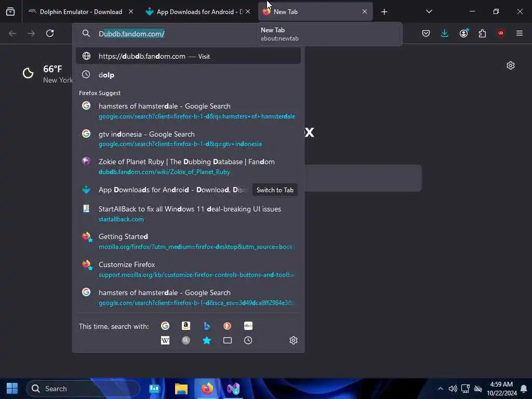Search with Bing one-off engine icon
The image size is (532, 399).
207,326
